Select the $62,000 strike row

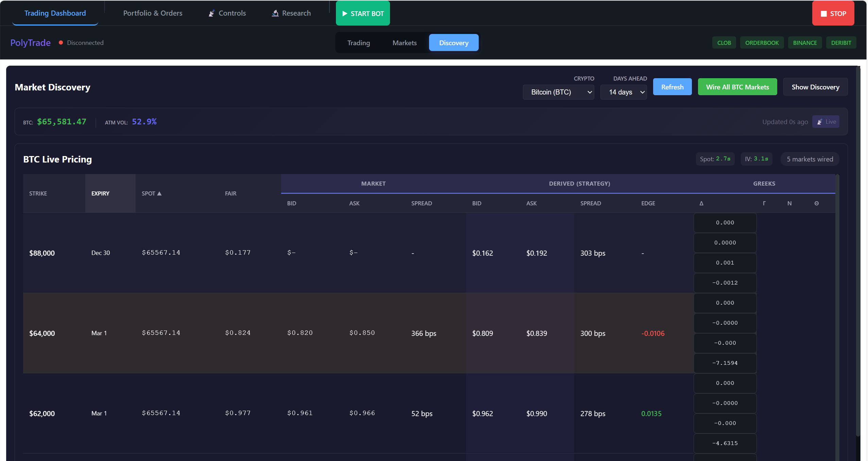[x=429, y=413]
